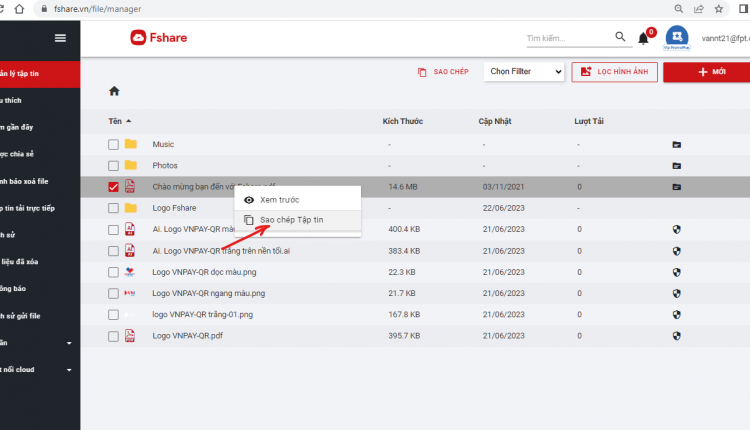Click the shield icon for Logo VNPAY-QR ngang màu.png
Screen dimensions: 750x430
(x=676, y=293)
